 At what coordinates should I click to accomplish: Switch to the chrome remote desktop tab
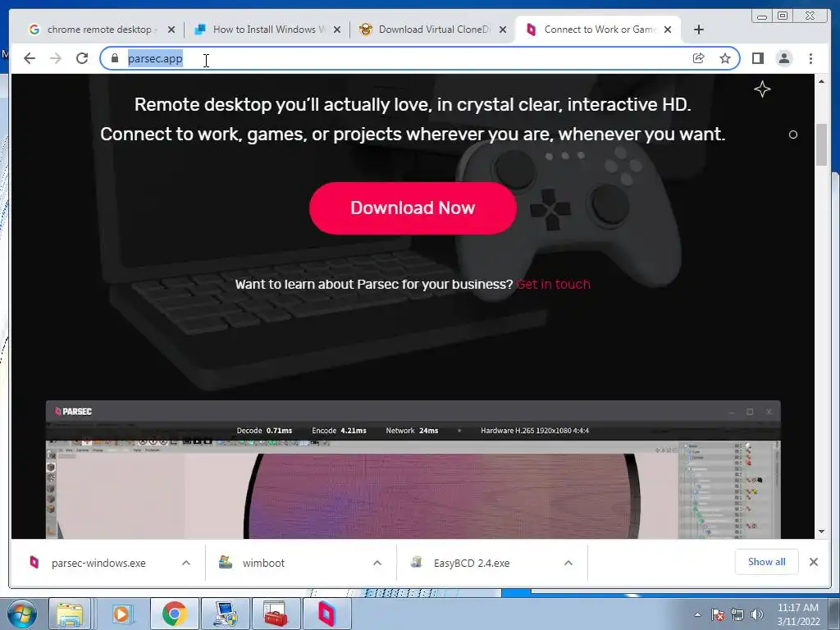tap(102, 30)
